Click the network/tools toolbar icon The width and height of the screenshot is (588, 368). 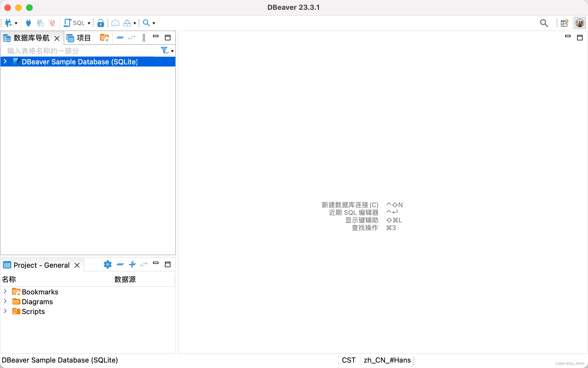pyautogui.click(x=127, y=23)
